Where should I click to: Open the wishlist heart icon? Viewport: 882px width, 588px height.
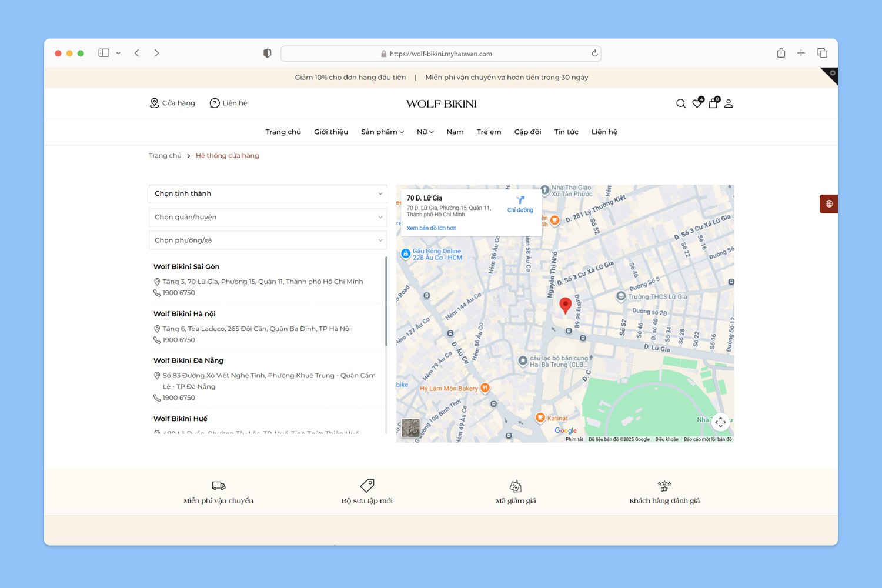697,103
